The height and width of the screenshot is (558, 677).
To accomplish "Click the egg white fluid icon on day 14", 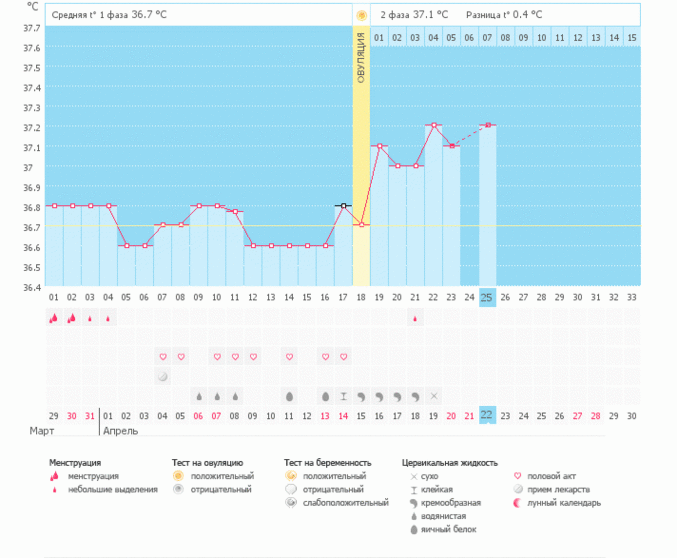I will (289, 396).
